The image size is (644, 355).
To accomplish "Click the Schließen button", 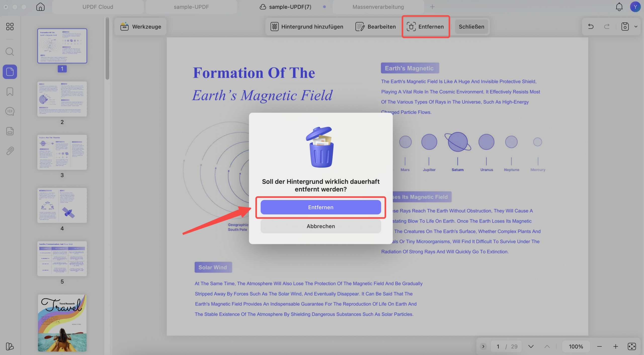I will click(x=471, y=26).
